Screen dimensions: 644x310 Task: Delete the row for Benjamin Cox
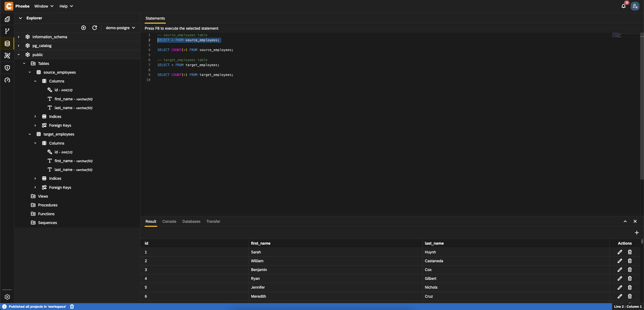coord(630,270)
